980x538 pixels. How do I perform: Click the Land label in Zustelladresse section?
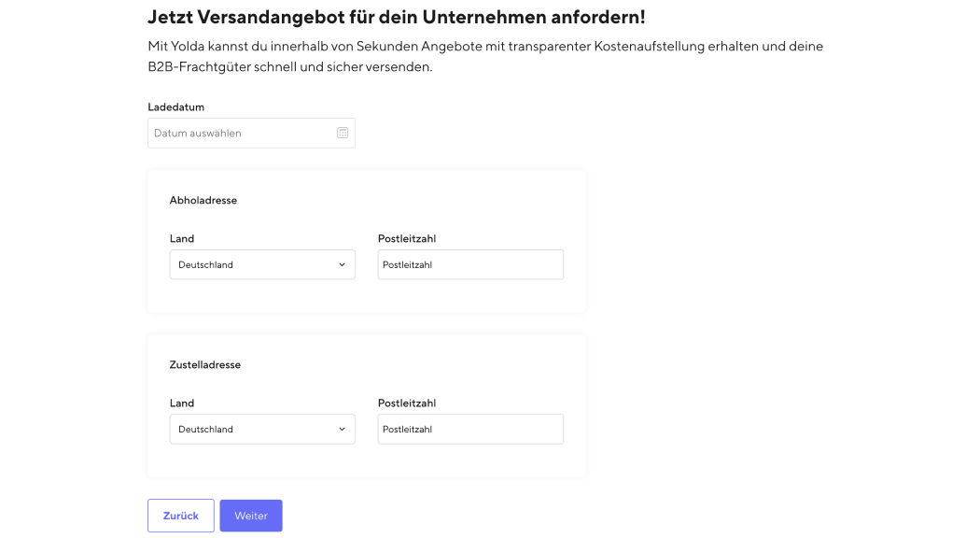coord(182,403)
